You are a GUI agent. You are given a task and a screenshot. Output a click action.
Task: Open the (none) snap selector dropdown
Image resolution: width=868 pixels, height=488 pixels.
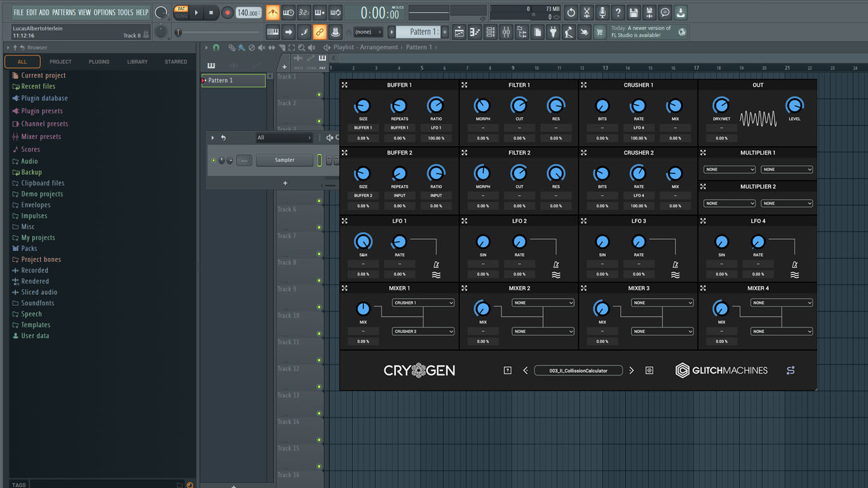tap(368, 32)
